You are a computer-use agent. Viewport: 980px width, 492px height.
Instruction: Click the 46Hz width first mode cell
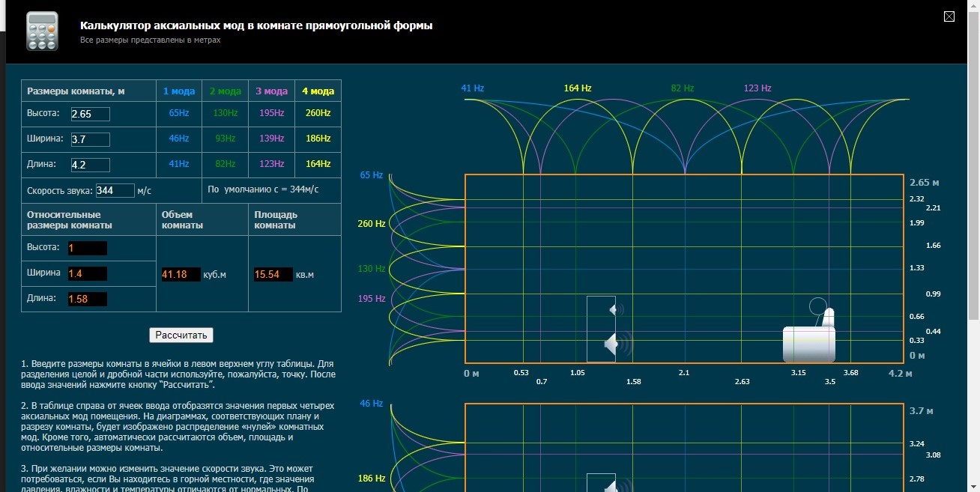coord(179,139)
